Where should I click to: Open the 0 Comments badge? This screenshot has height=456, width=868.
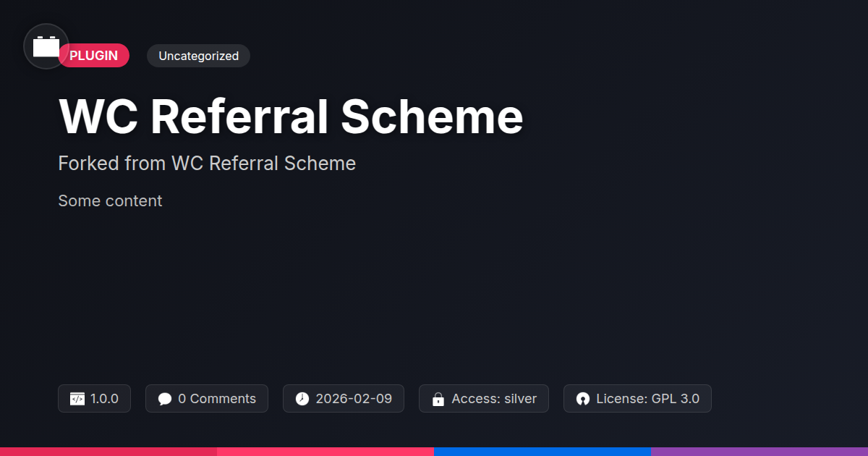tap(207, 399)
